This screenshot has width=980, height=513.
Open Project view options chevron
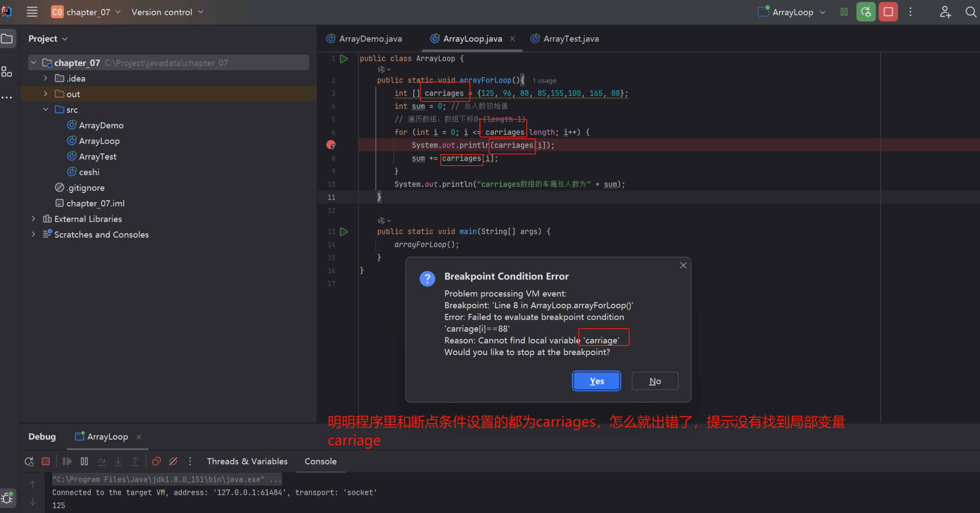[65, 39]
